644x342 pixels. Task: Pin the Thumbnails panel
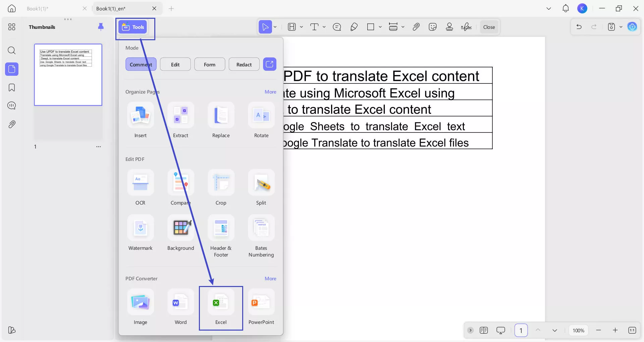(x=101, y=27)
